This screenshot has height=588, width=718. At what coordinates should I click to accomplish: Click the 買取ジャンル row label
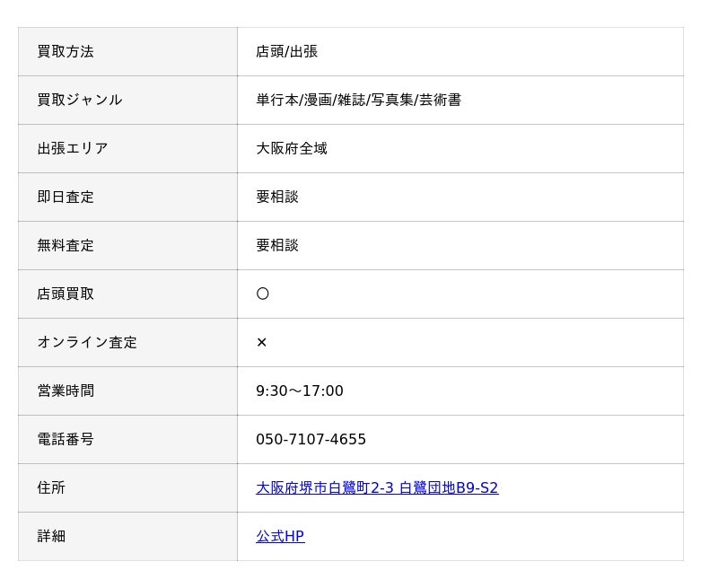point(80,100)
